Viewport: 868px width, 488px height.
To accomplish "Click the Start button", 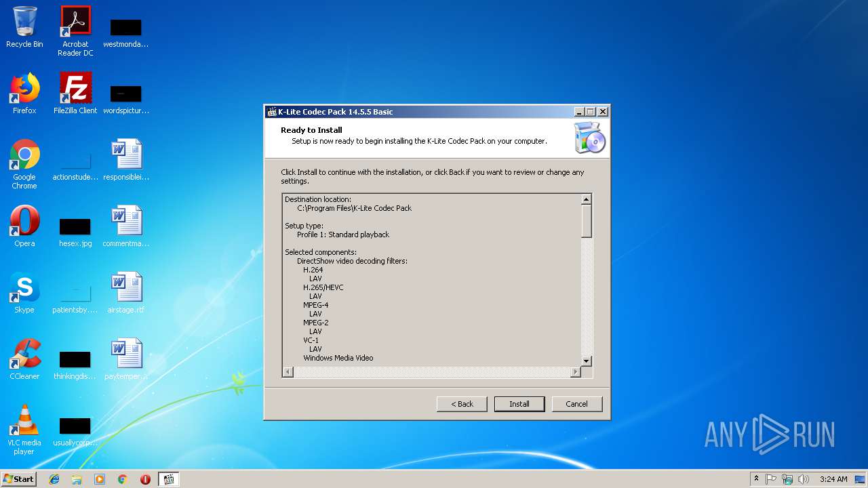I will (19, 479).
